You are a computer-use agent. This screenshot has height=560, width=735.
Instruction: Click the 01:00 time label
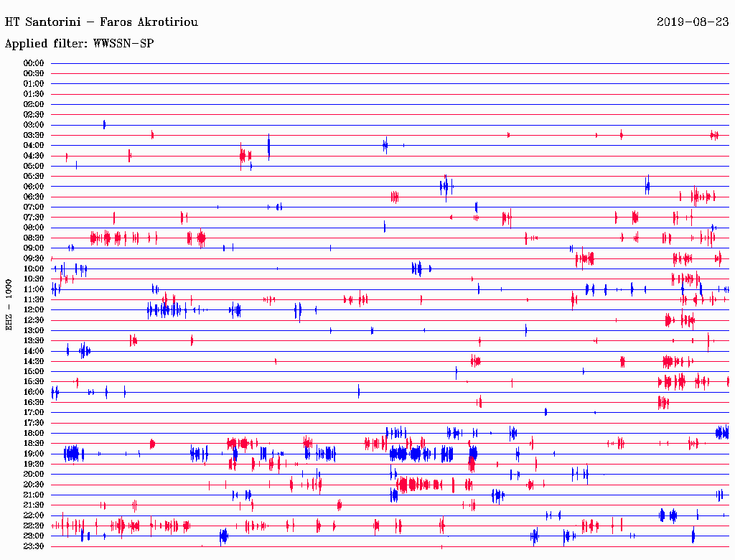pyautogui.click(x=34, y=84)
